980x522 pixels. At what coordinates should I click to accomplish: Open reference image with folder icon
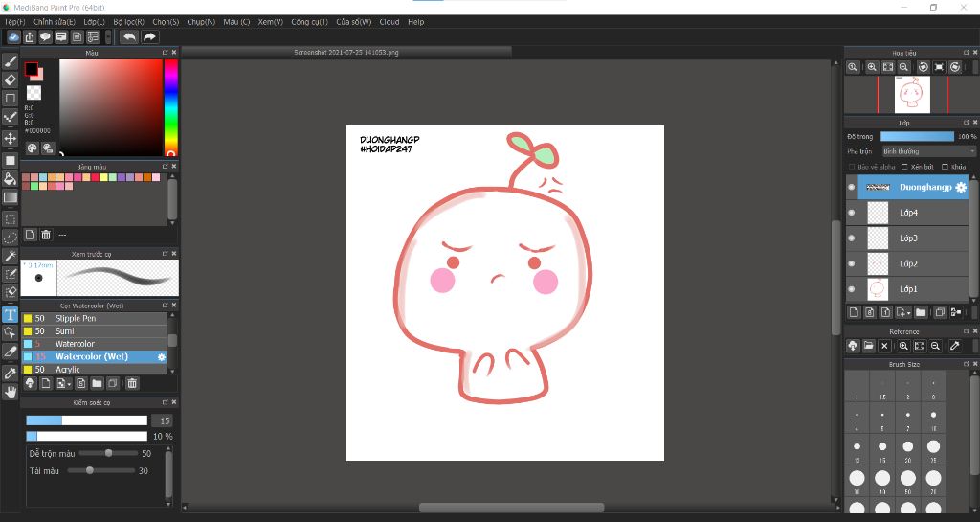869,346
